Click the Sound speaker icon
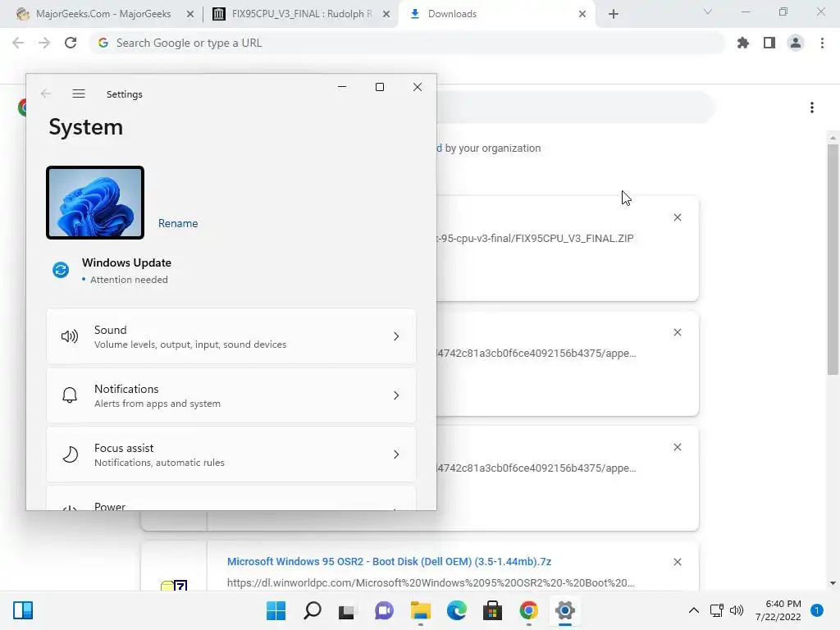 click(x=70, y=336)
